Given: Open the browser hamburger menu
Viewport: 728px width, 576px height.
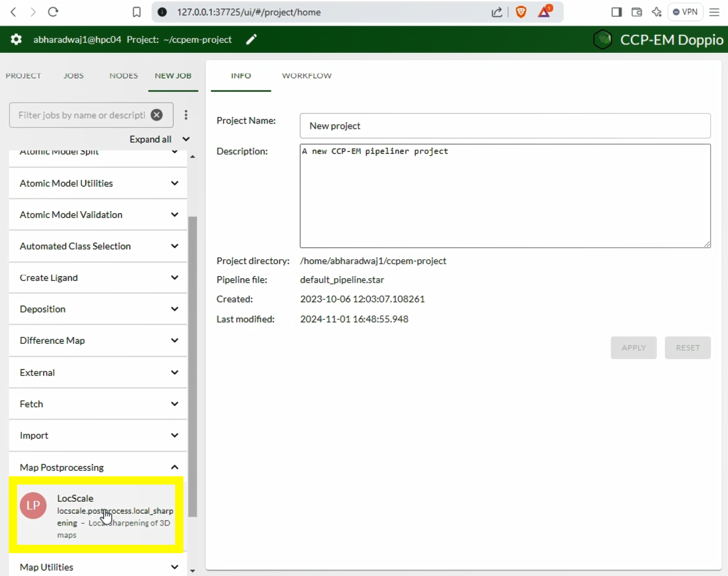Looking at the screenshot, I should [715, 12].
